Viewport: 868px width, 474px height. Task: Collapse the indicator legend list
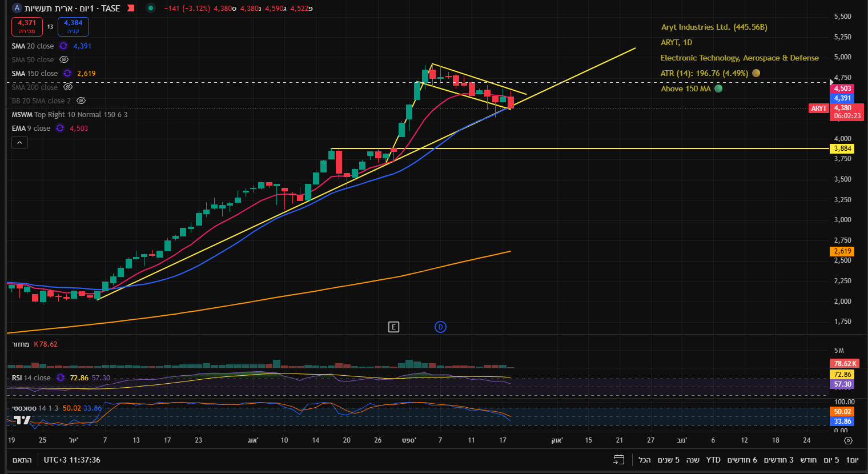[x=19, y=142]
